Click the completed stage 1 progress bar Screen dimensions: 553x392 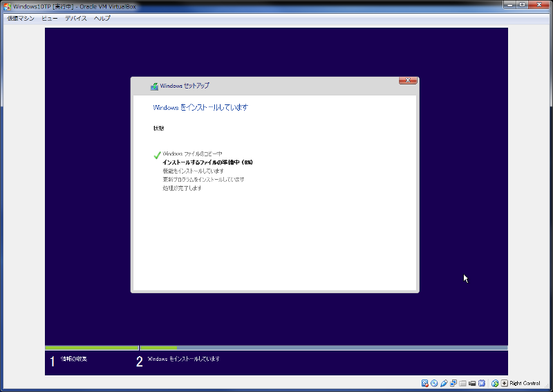(x=92, y=348)
